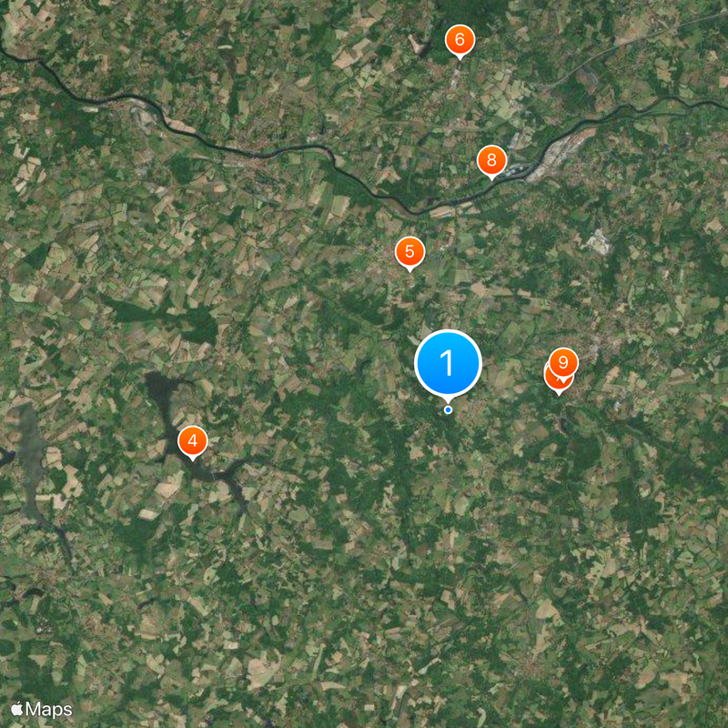This screenshot has width=728, height=728.
Task: Click the white quarry patch east of pin 5
Action: point(599,242)
